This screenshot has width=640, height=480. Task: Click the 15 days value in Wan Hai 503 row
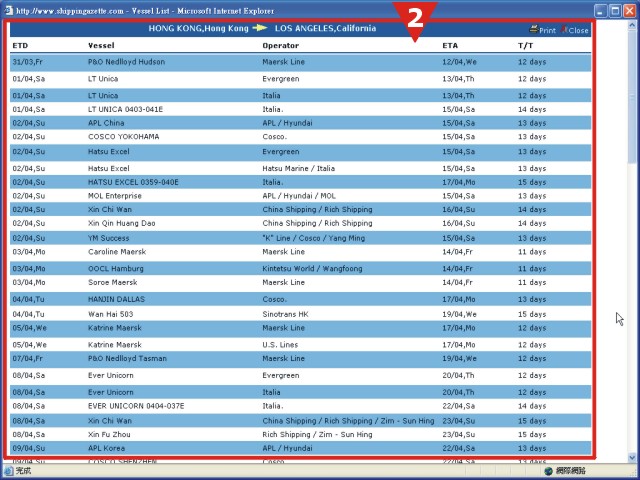[x=532, y=314]
